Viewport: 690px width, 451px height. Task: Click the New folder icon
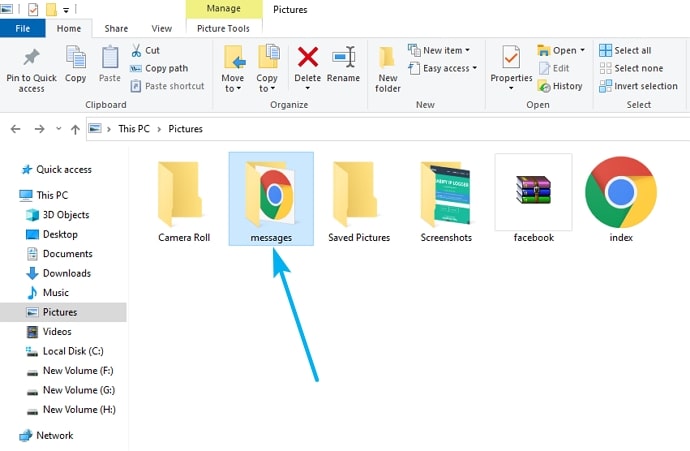387,58
